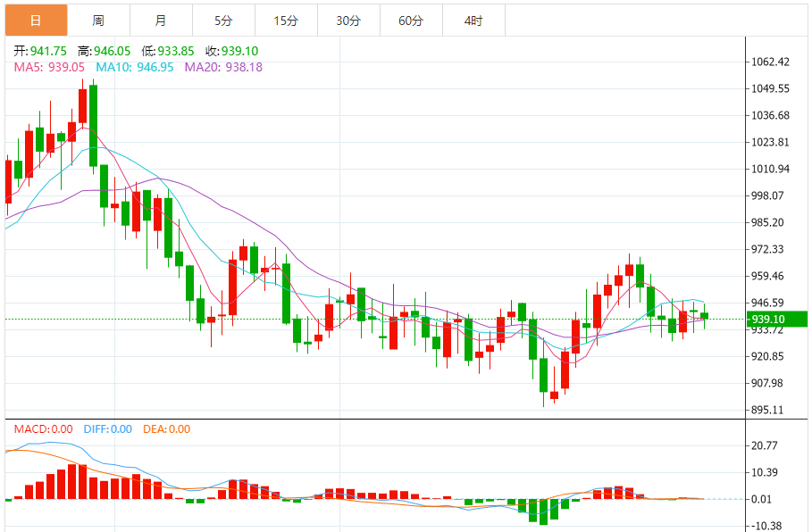This screenshot has width=812, height=532.
Task: Switch to the 月 (monthly) tab
Action: pyautogui.click(x=161, y=21)
